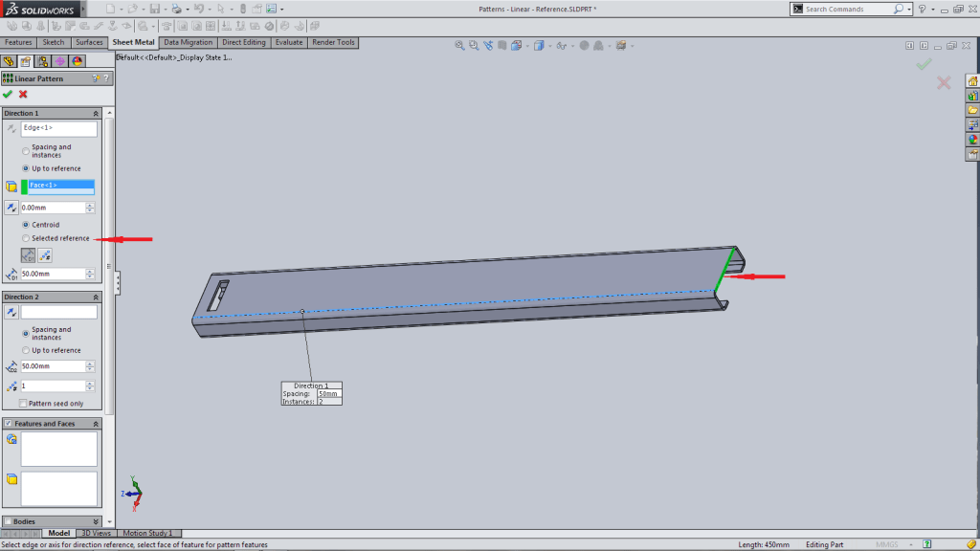Open the DisplayManager tab icon
980x551 pixels.
coord(78,61)
